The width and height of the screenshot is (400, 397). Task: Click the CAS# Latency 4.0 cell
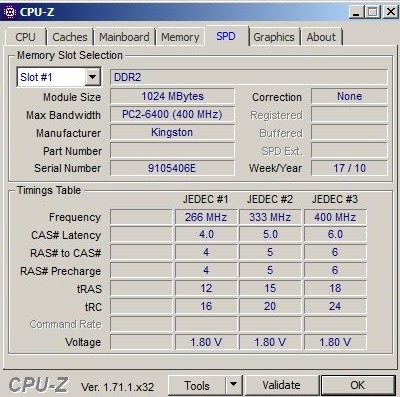[206, 235]
